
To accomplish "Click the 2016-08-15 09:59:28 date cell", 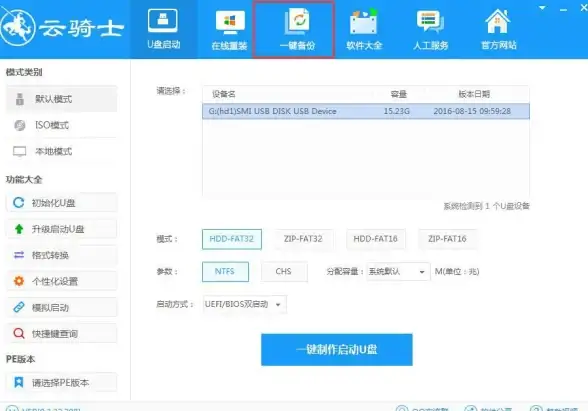I will point(472,111).
